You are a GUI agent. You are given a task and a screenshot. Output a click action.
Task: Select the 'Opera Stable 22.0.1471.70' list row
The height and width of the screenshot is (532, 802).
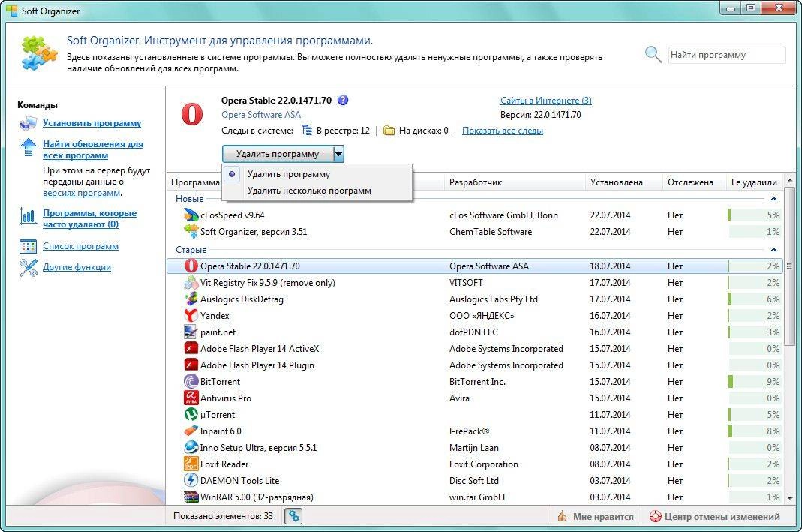pos(475,266)
